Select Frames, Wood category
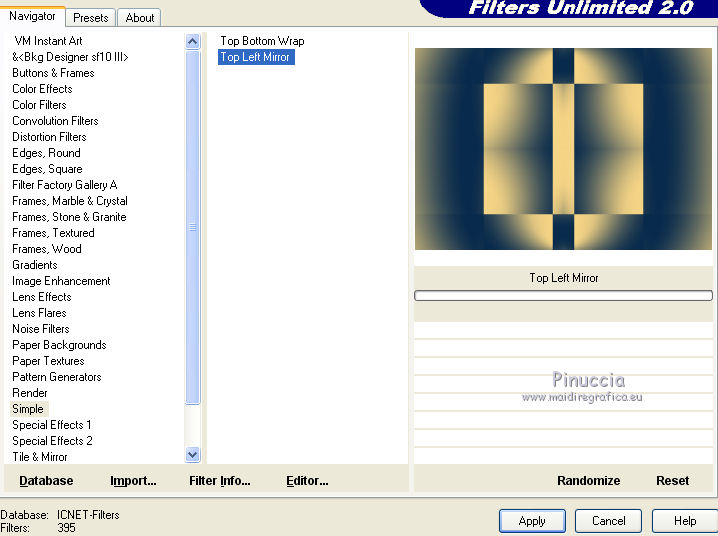The height and width of the screenshot is (536, 718). tap(47, 249)
